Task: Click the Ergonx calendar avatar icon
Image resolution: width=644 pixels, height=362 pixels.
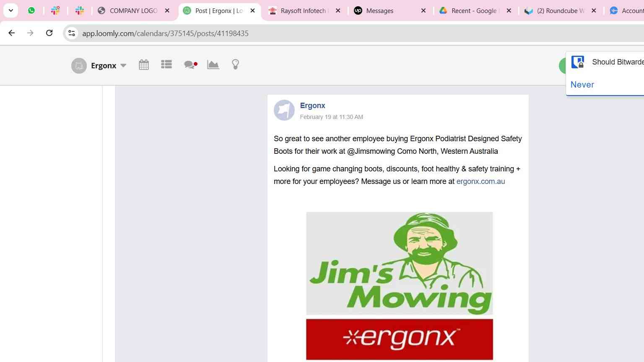Action: coord(79,66)
